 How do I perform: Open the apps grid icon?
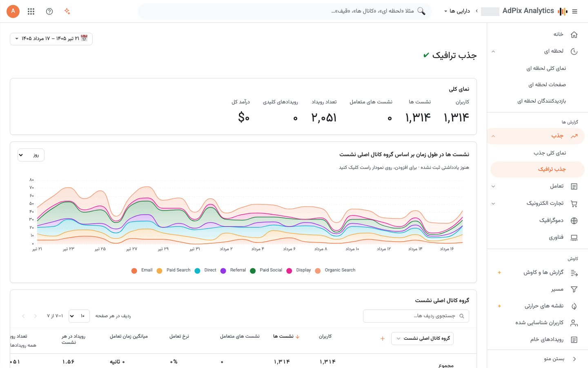(x=31, y=11)
